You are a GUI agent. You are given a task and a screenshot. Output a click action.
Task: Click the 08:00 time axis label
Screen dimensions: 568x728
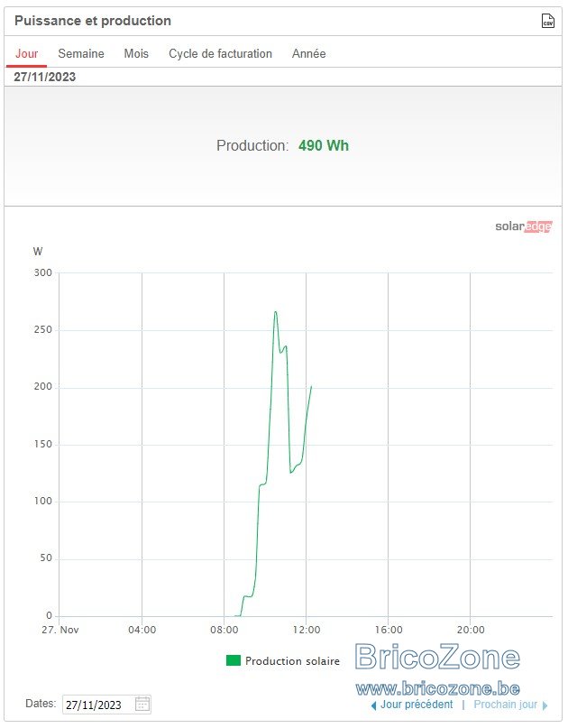[x=224, y=630]
